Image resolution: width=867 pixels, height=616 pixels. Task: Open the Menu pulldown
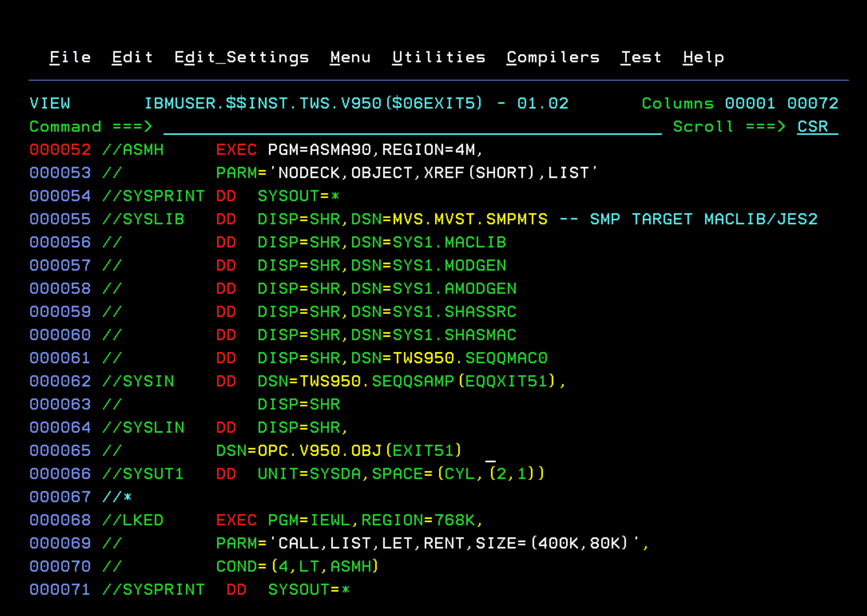tap(350, 57)
